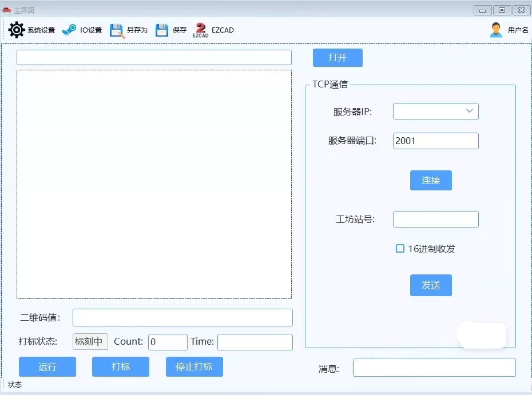
Task: Focus the 二维码值 input field
Action: [182, 317]
